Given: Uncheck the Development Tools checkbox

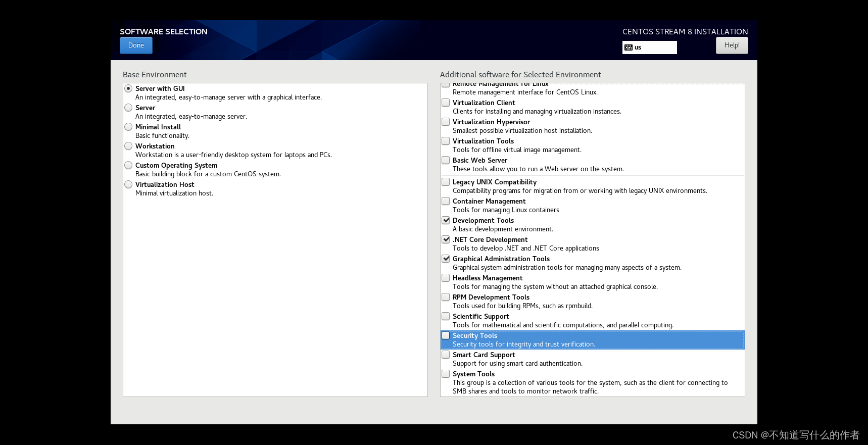Looking at the screenshot, I should [x=446, y=220].
